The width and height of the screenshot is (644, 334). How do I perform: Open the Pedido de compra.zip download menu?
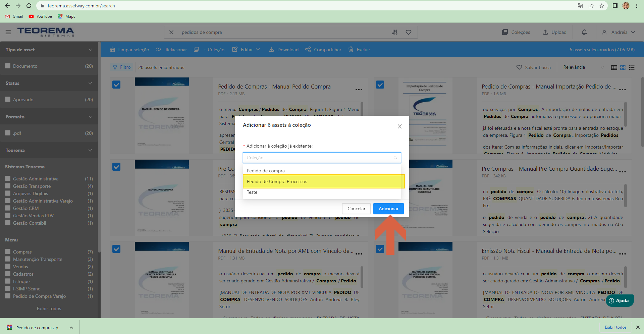click(71, 328)
